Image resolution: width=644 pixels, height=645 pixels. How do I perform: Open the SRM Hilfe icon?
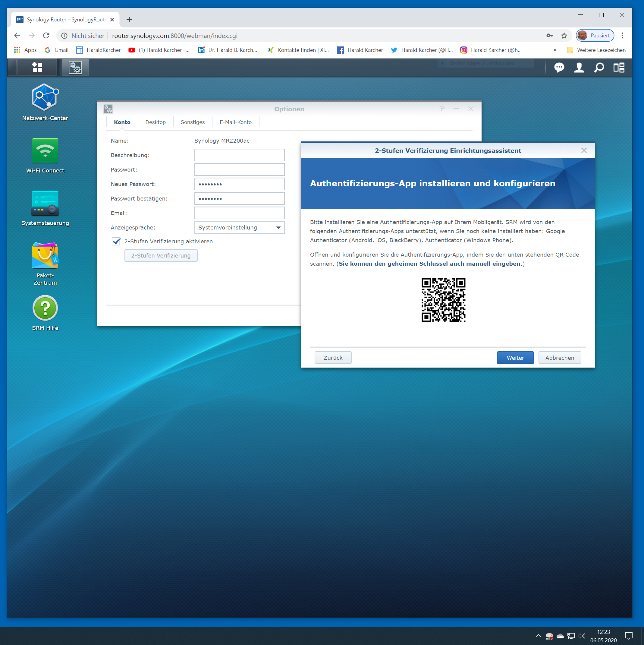pos(45,308)
